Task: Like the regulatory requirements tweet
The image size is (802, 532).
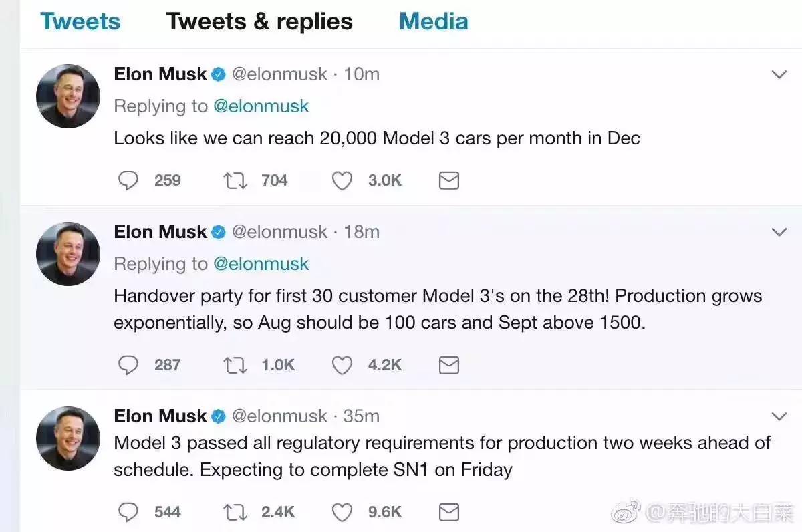Action: [x=342, y=513]
